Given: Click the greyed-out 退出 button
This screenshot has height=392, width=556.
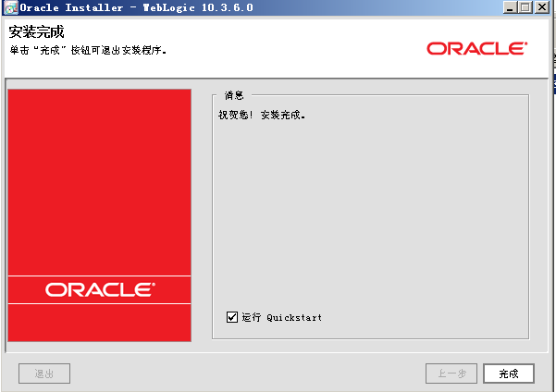Looking at the screenshot, I should pyautogui.click(x=44, y=374).
